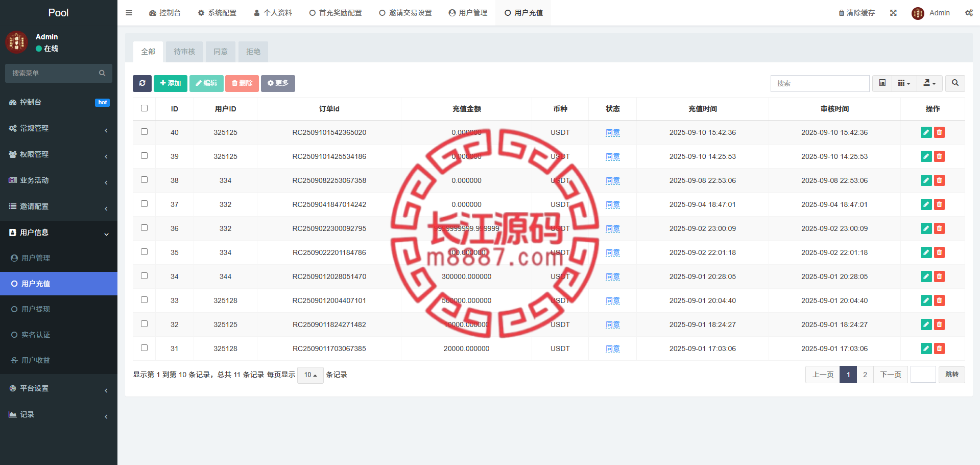Click the refresh table button
980x465 pixels.
point(142,83)
